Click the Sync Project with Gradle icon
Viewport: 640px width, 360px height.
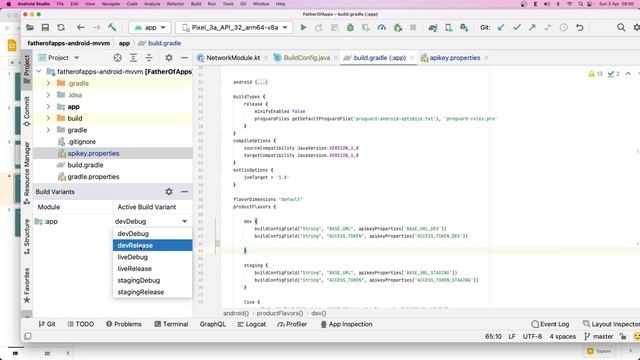433,27
